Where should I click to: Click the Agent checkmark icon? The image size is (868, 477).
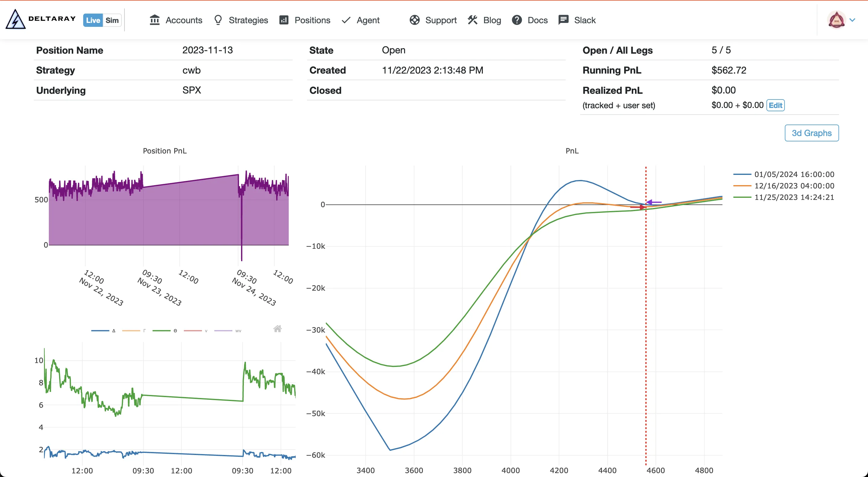345,20
